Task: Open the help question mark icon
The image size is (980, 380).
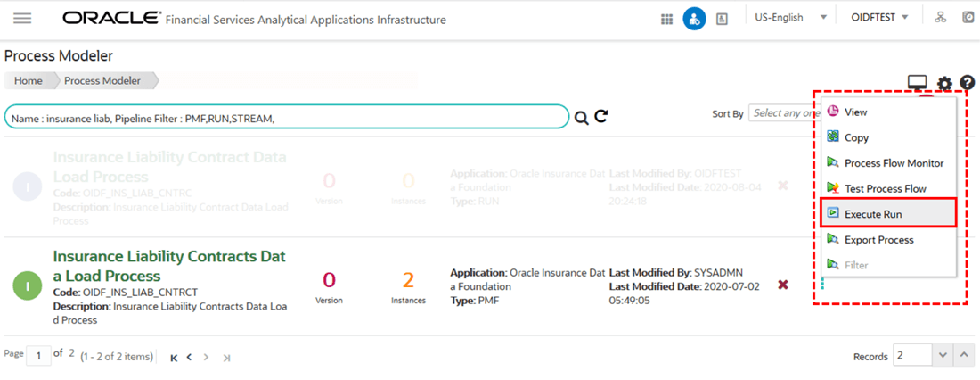Action: coord(968,82)
